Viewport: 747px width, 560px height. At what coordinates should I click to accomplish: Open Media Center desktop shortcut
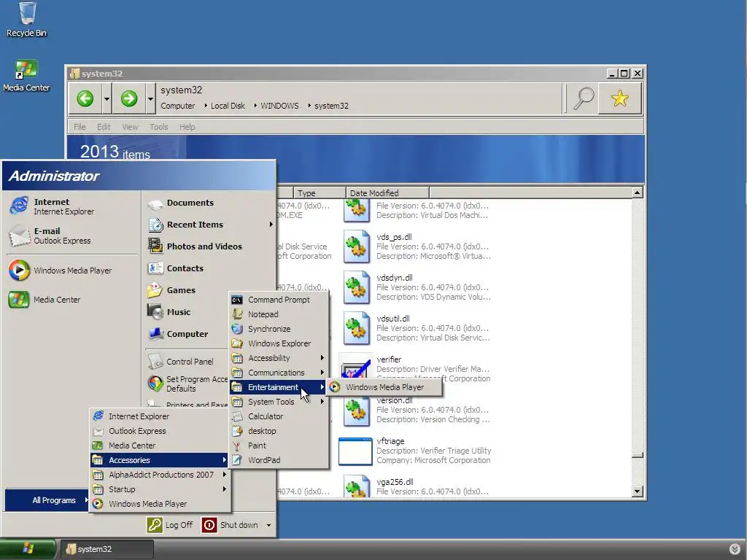coord(26,75)
